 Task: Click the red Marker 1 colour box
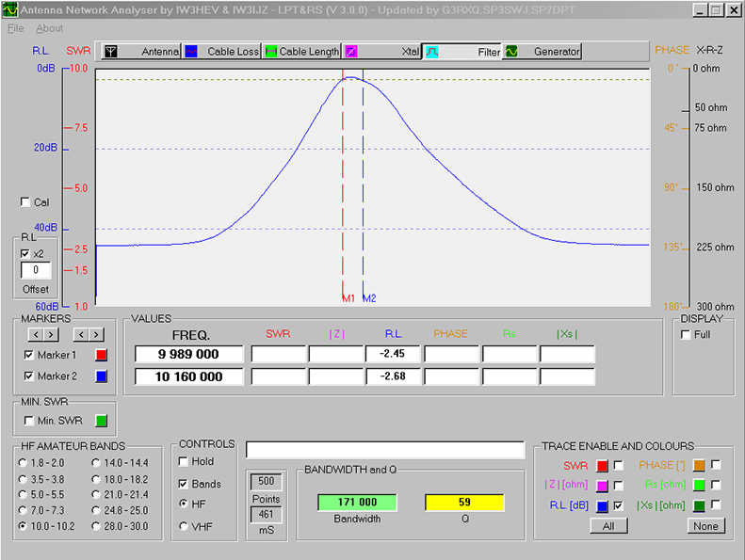[101, 355]
